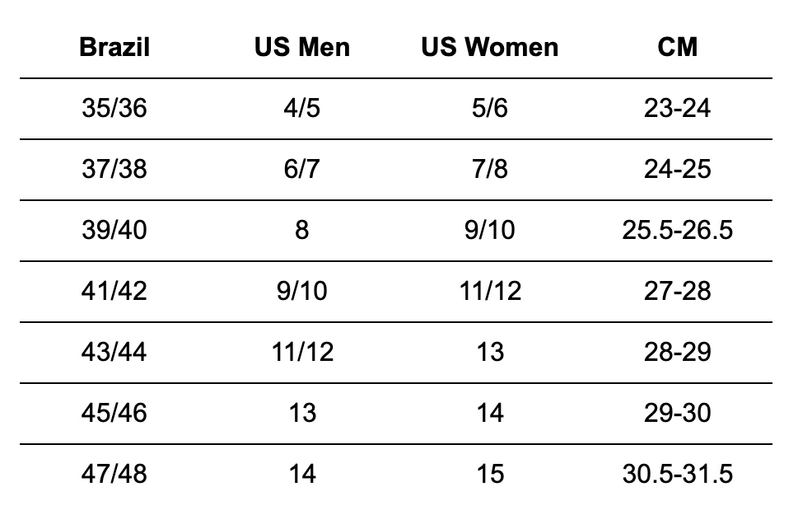Viewport: 812px width, 529px height.
Task: Click the US Men column header
Action: (x=301, y=47)
